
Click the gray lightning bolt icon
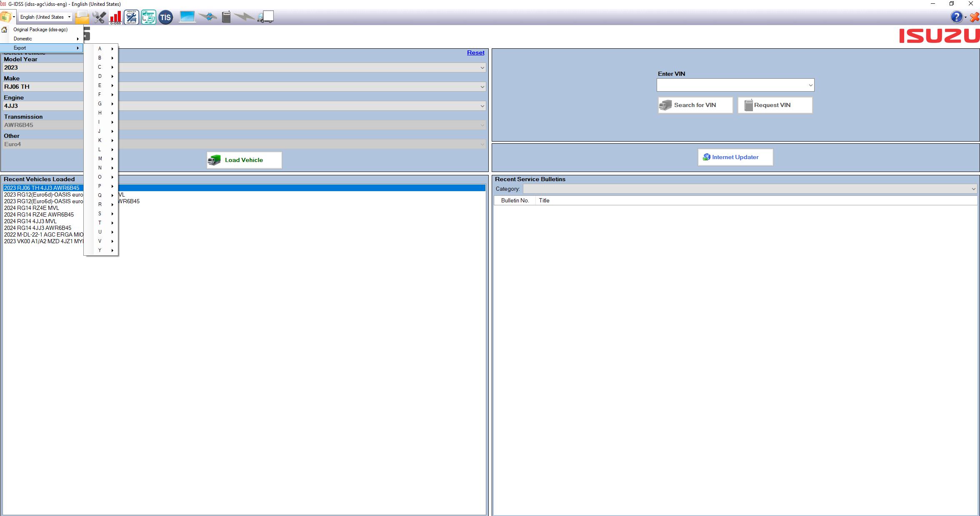(x=244, y=17)
